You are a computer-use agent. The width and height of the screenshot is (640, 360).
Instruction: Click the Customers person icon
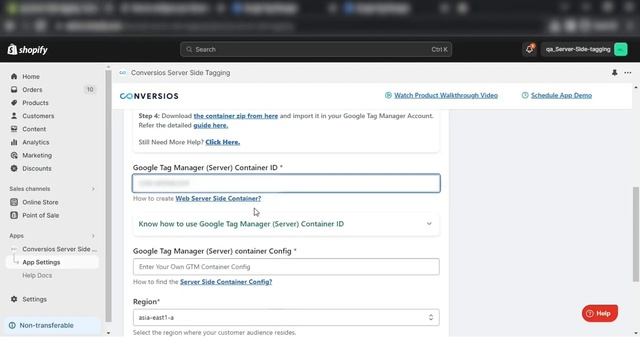coord(14,116)
